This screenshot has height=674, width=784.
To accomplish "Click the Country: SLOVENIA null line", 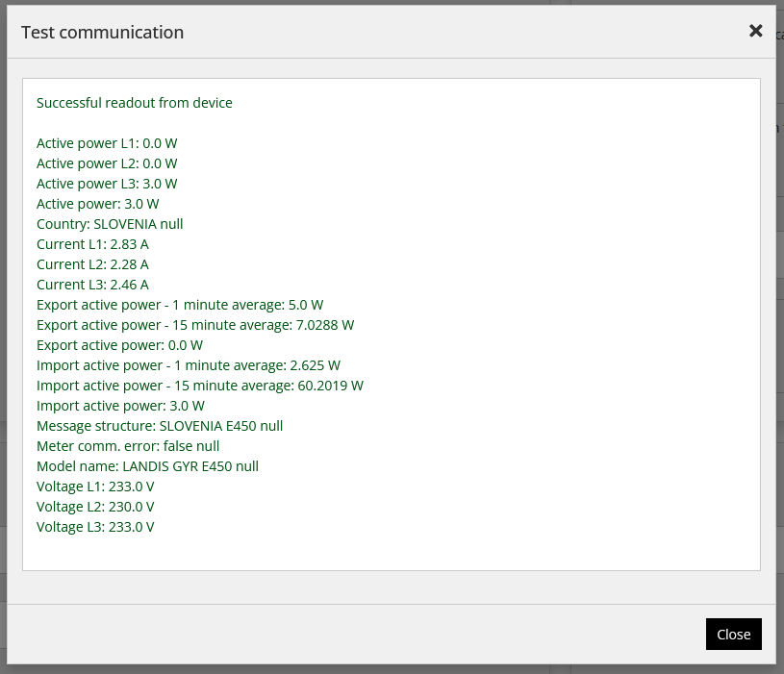I will point(110,224).
